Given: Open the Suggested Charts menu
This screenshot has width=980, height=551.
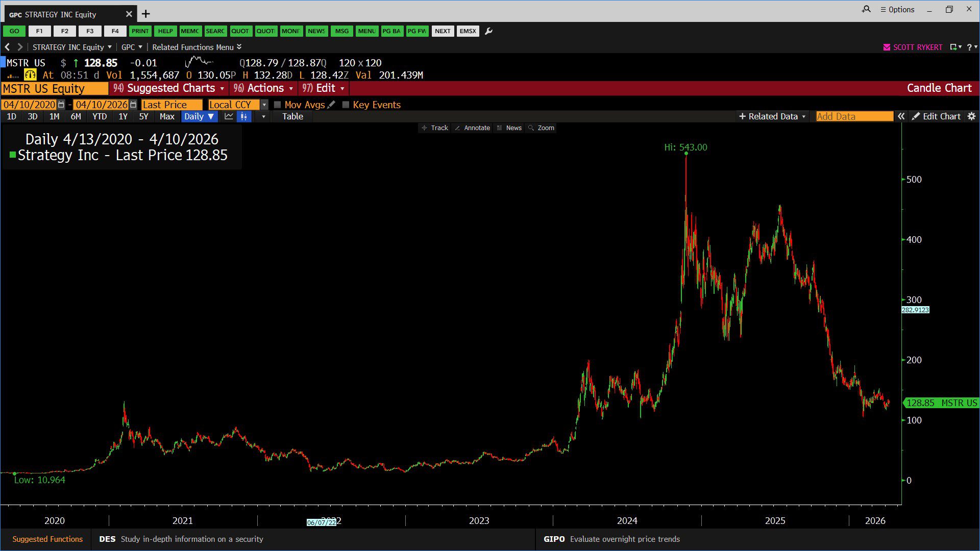Looking at the screenshot, I should (170, 88).
